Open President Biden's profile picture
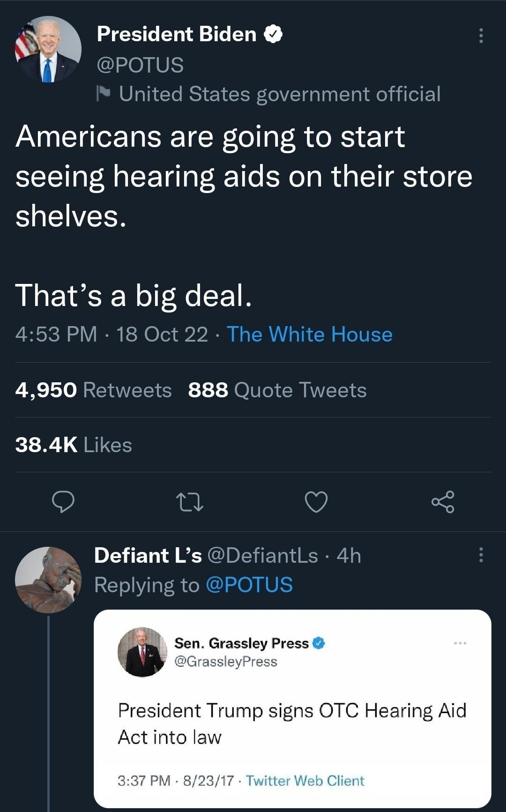This screenshot has height=812, width=506. pyautogui.click(x=48, y=49)
